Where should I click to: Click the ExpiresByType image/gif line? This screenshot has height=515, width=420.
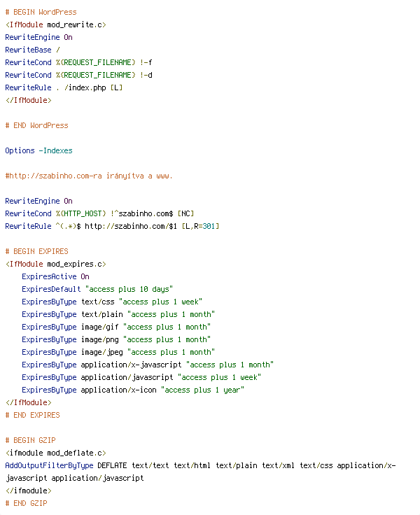coord(116,327)
